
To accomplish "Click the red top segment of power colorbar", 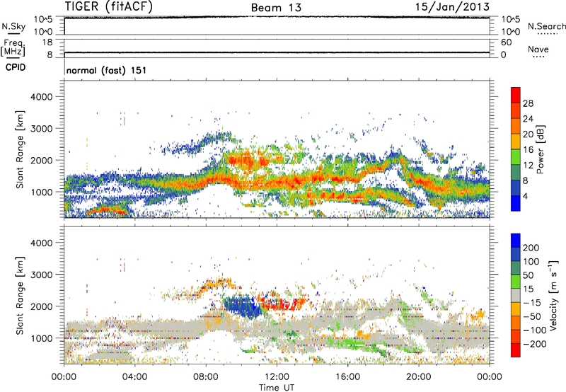I will [516, 95].
